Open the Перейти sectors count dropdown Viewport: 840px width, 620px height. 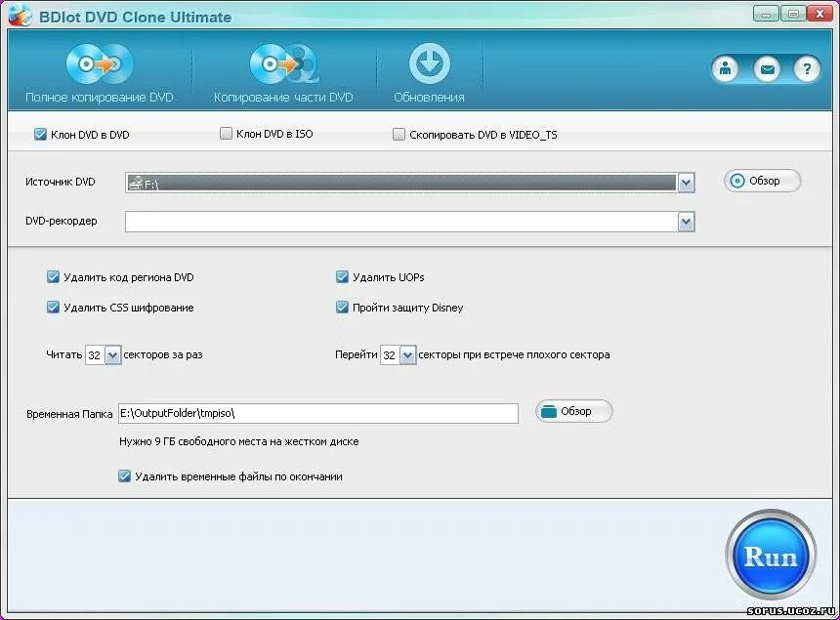[407, 355]
